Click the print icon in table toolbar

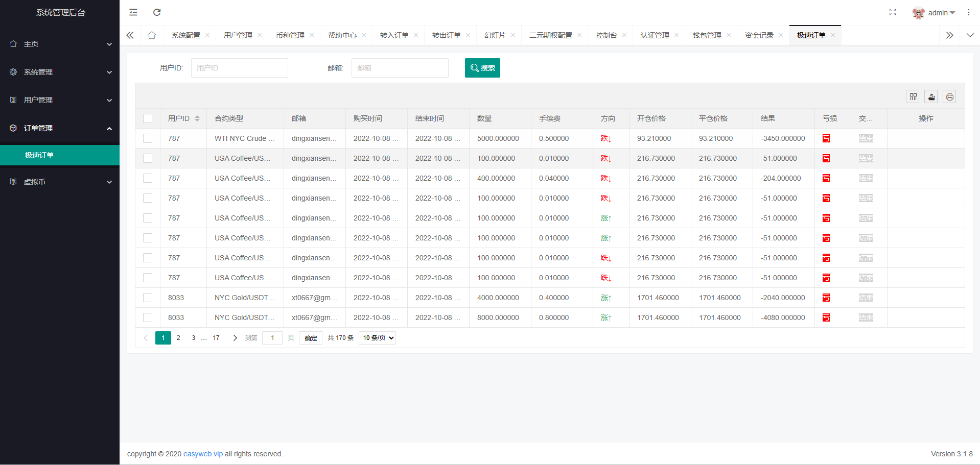(x=949, y=97)
